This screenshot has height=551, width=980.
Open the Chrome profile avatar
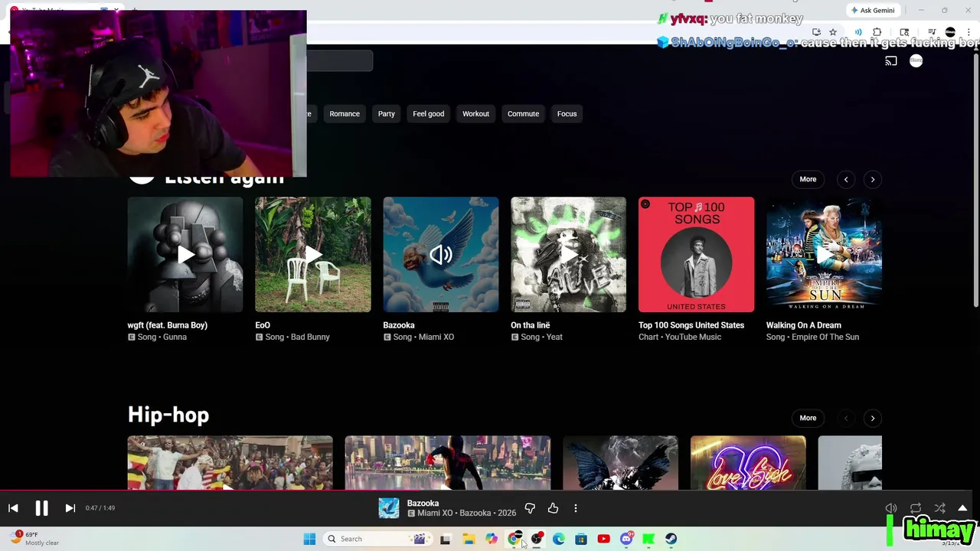(x=950, y=32)
